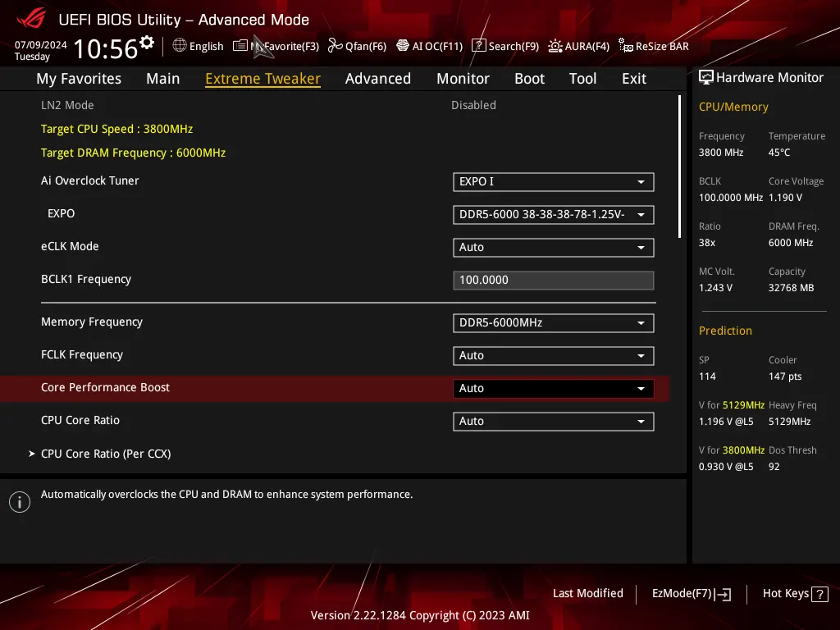Open Ai Overclock Tuner dropdown
This screenshot has height=630, width=840.
(x=554, y=181)
